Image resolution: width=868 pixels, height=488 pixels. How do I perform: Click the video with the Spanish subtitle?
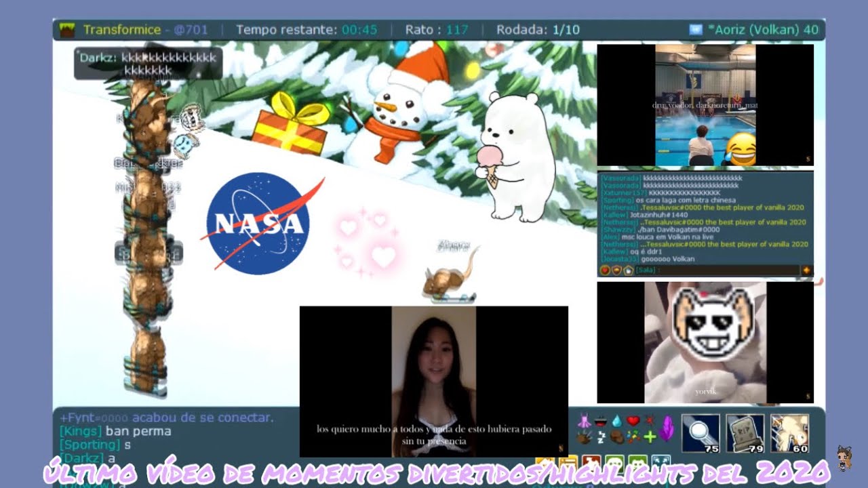(434, 382)
